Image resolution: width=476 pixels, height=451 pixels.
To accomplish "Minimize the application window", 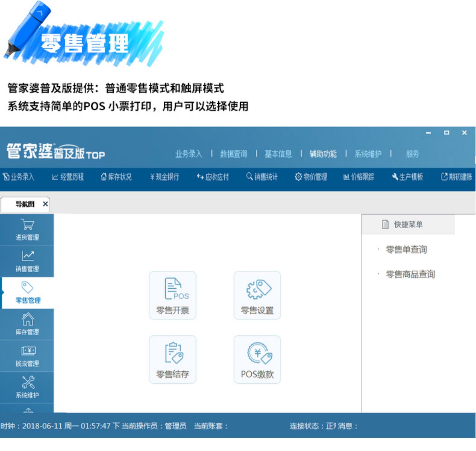I will (428, 133).
